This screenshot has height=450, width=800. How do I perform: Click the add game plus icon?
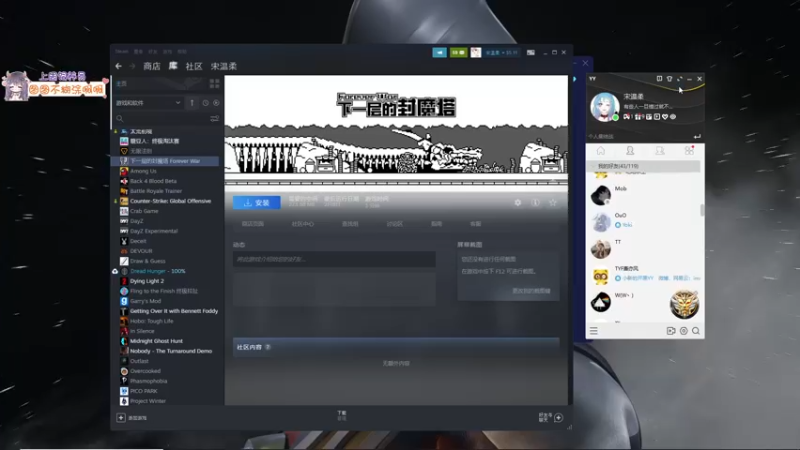pos(121,417)
